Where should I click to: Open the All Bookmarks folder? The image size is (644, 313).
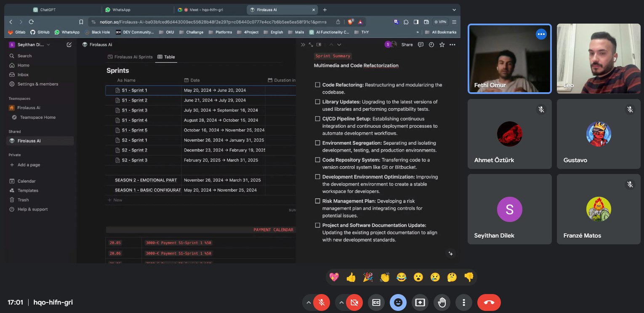click(441, 32)
